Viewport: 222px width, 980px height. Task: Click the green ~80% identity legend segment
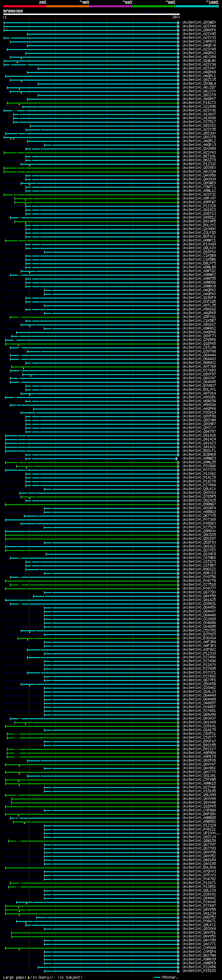click(x=154, y=6)
